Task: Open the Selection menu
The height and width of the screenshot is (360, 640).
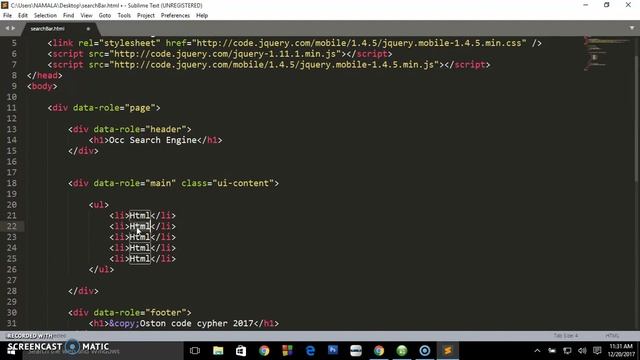Action: coord(45,16)
